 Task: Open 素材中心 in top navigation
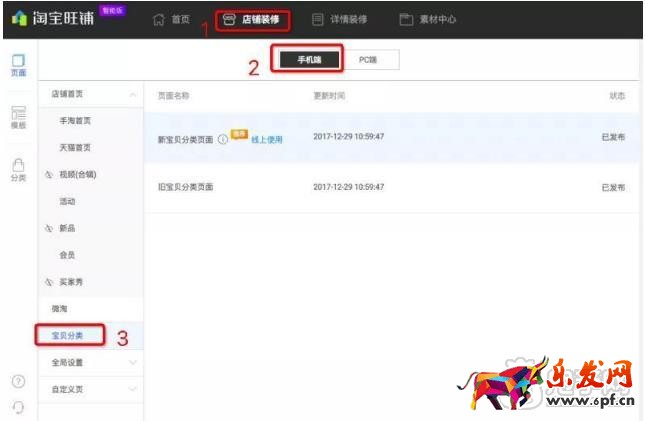[x=438, y=19]
